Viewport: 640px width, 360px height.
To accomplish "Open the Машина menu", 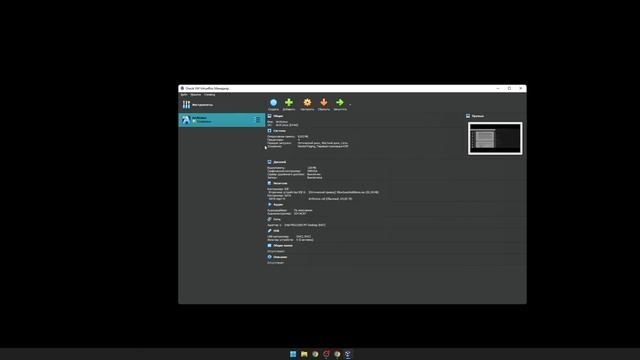I will [x=196, y=95].
